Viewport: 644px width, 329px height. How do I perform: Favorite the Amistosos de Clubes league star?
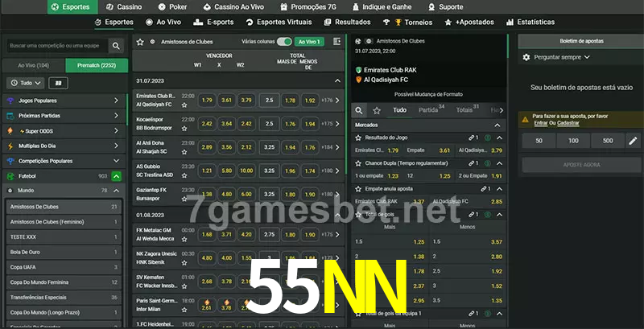(x=141, y=41)
